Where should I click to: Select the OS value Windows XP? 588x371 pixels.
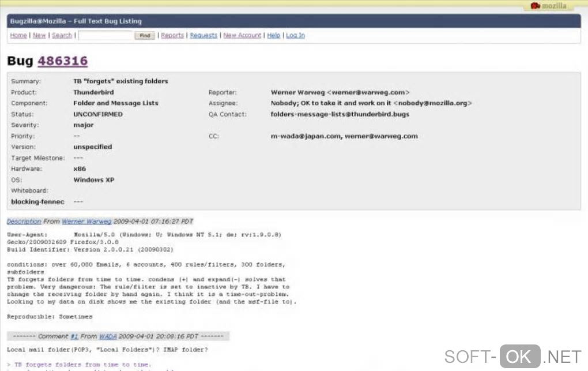coord(94,180)
